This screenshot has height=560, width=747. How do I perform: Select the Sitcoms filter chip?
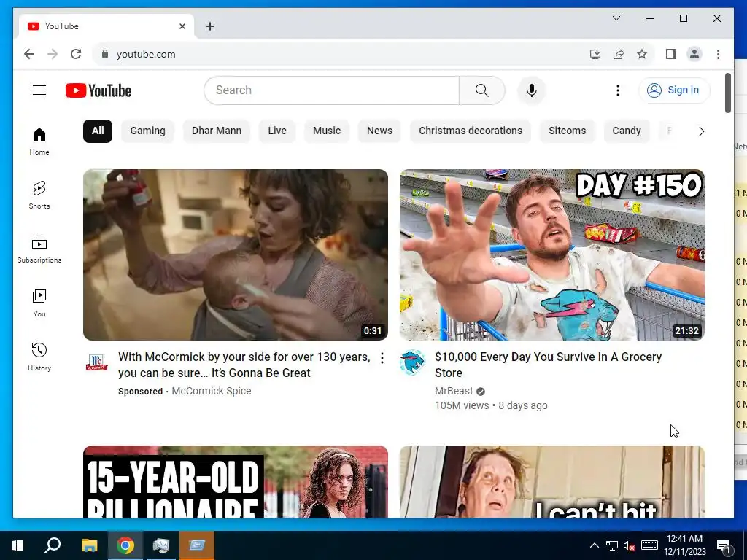pyautogui.click(x=568, y=131)
